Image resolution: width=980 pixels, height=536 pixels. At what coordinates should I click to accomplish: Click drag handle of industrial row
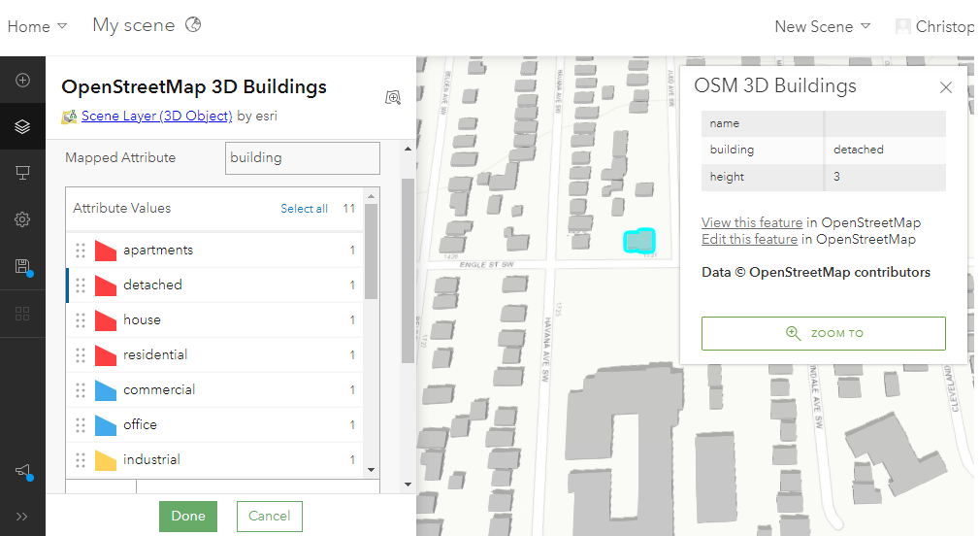(81, 460)
